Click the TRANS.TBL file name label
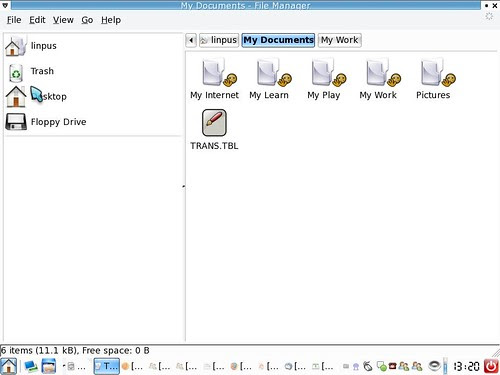500x375 pixels. point(214,146)
